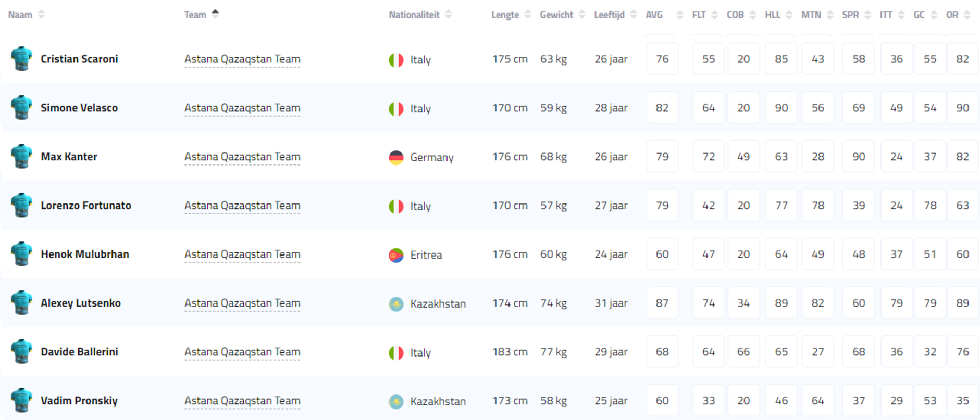The image size is (980, 420).
Task: Click the Germany flag icon
Action: 396,157
